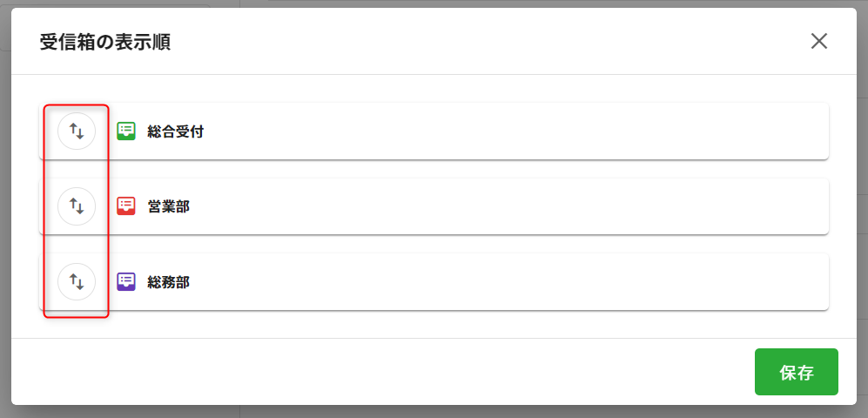The image size is (868, 418).
Task: Click the red inbox icon of 営業部
Action: pos(126,206)
